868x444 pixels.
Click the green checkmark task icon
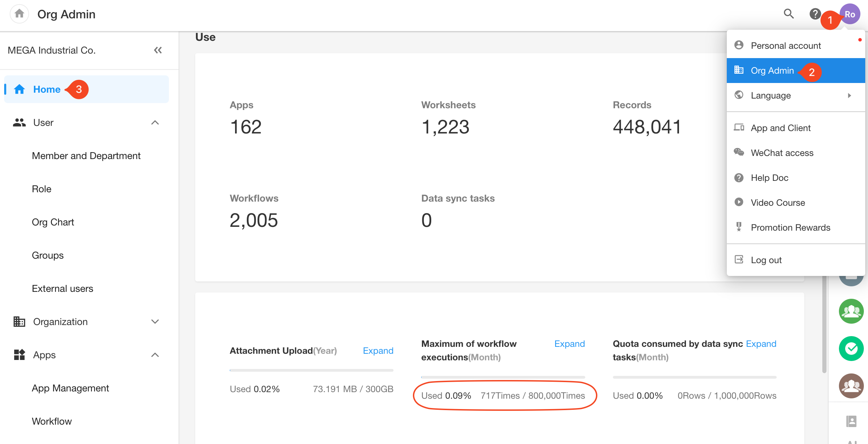[851, 348]
